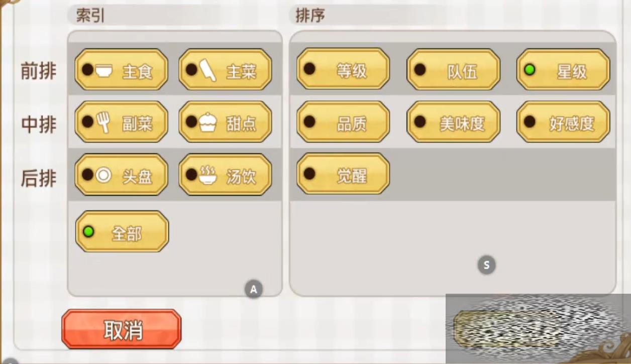The image size is (631, 364).
Task: Toggle the 星级 sort option
Action: click(563, 70)
